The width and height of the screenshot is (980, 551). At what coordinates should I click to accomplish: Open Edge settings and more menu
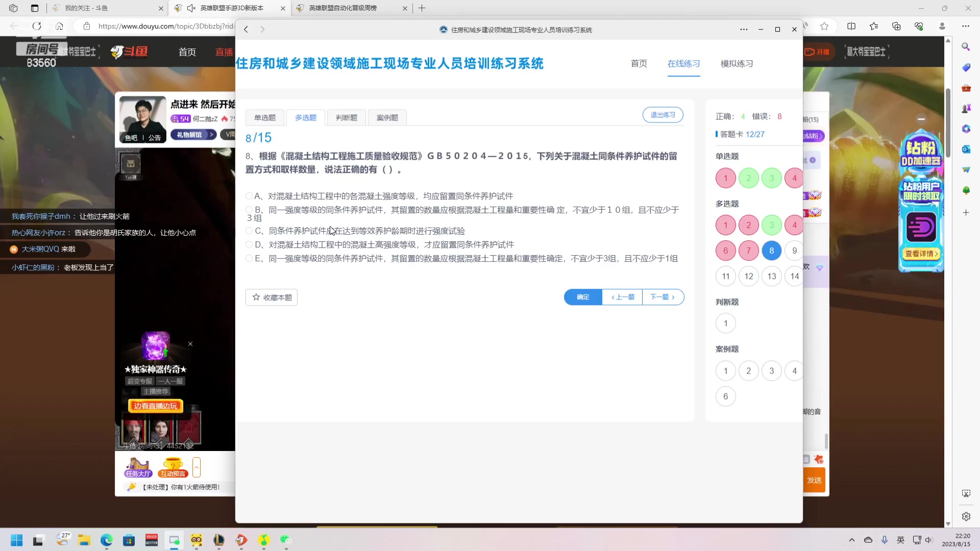coord(965,26)
